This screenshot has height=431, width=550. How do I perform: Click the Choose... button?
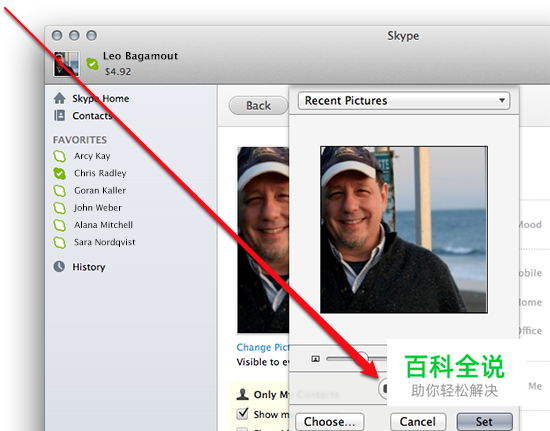(329, 422)
